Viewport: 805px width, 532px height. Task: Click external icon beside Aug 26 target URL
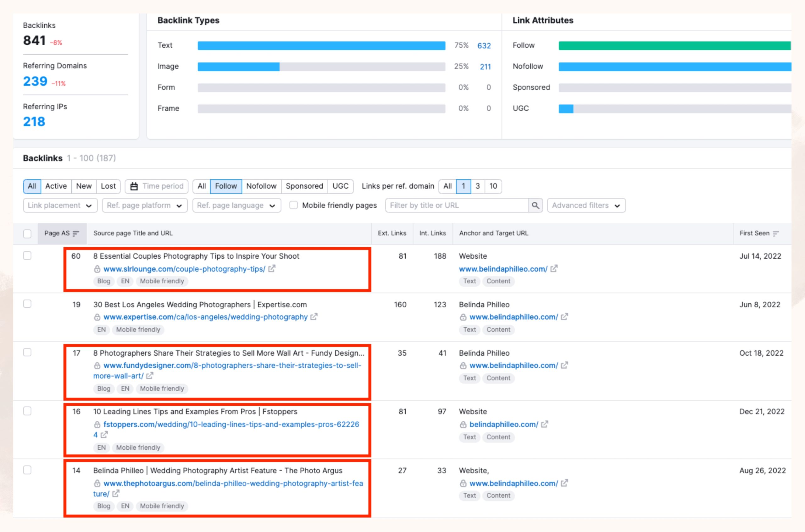(x=564, y=483)
